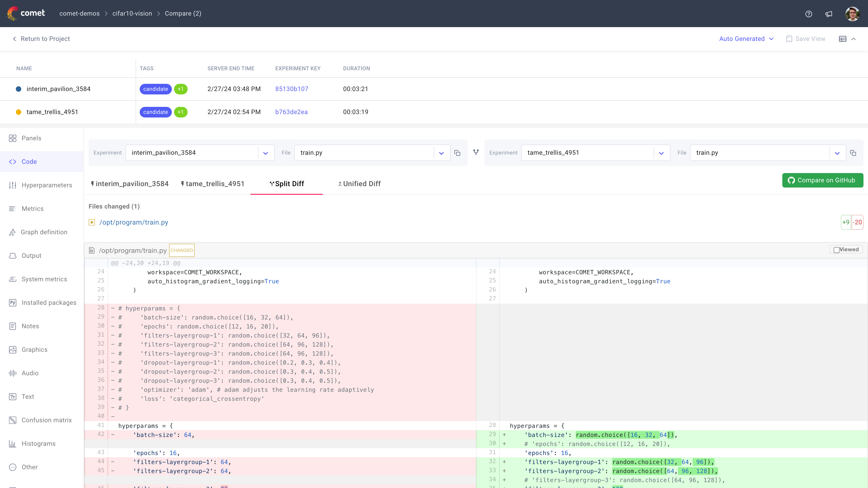Open the Graph definition view

point(44,232)
